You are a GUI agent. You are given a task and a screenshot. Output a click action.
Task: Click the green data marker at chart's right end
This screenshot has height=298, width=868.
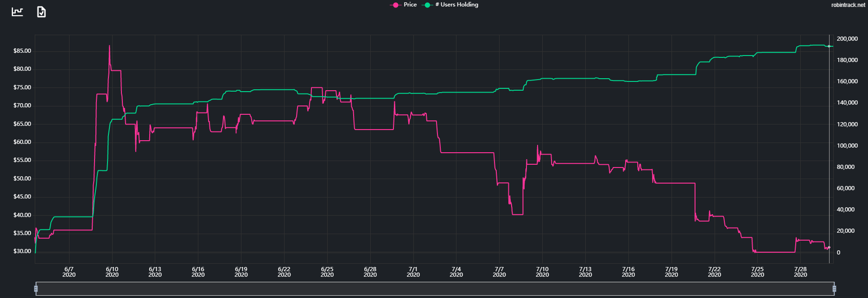pyautogui.click(x=829, y=46)
